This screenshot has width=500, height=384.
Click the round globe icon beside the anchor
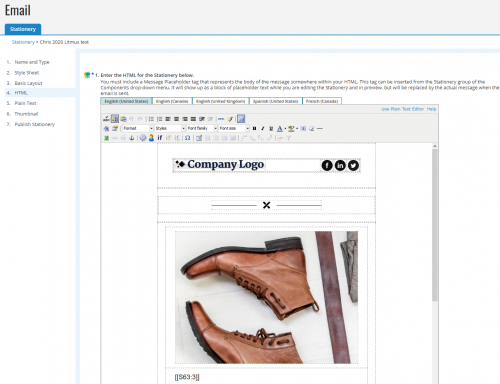click(143, 138)
